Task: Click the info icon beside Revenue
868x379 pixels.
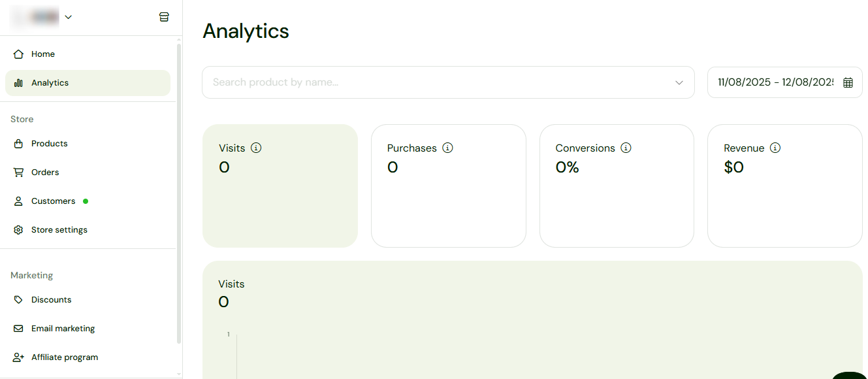Action: click(775, 148)
